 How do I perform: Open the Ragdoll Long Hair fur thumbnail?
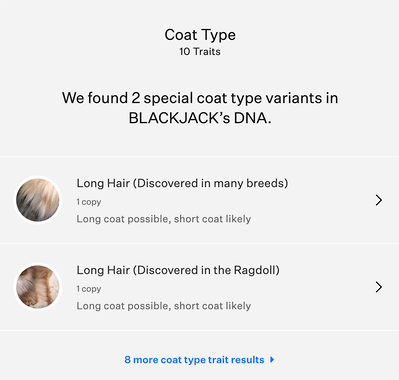pyautogui.click(x=38, y=287)
